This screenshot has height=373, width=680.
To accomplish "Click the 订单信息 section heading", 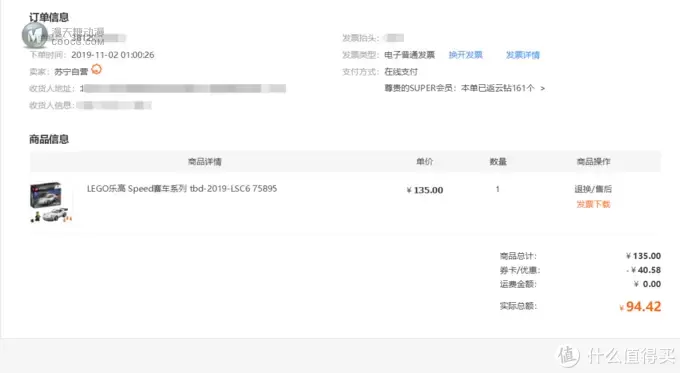I will 49,17.
